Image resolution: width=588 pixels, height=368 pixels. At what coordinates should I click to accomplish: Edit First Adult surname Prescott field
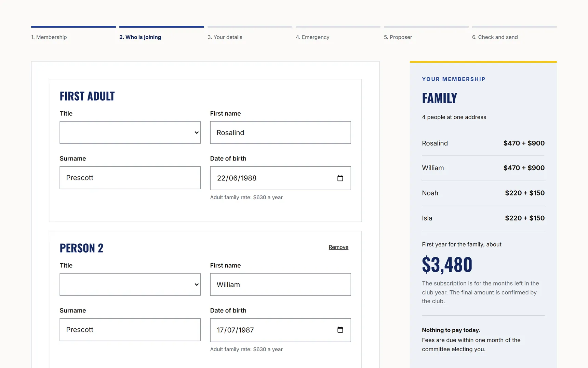click(x=130, y=178)
